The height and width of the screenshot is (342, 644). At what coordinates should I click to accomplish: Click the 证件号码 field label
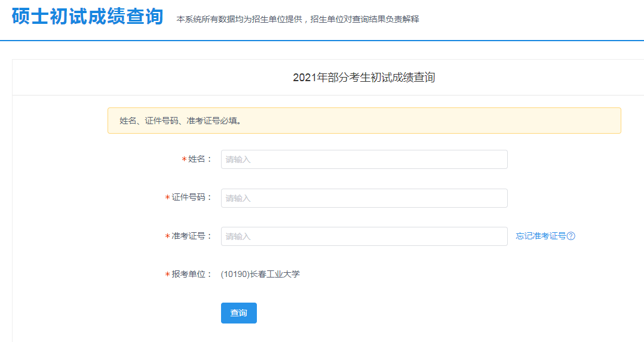tap(191, 198)
